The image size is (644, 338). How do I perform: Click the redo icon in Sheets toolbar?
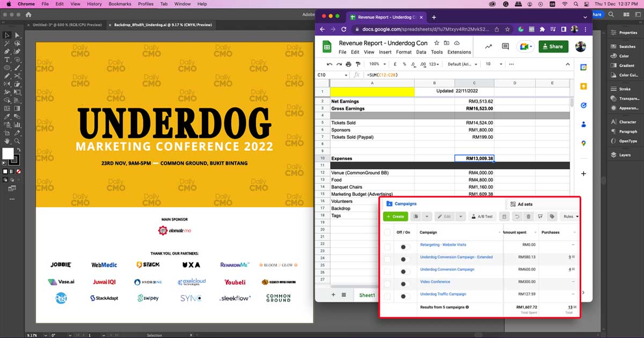point(339,64)
